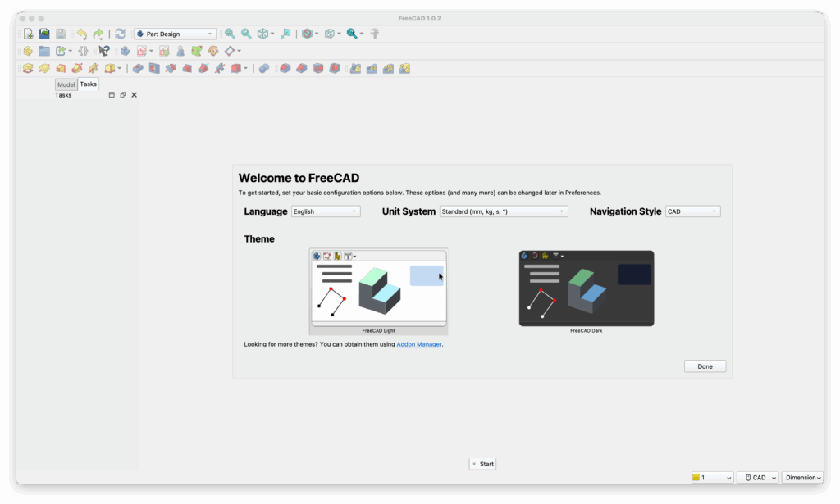Open the measurement tool
840x504 pixels.
pyautogui.click(x=374, y=34)
